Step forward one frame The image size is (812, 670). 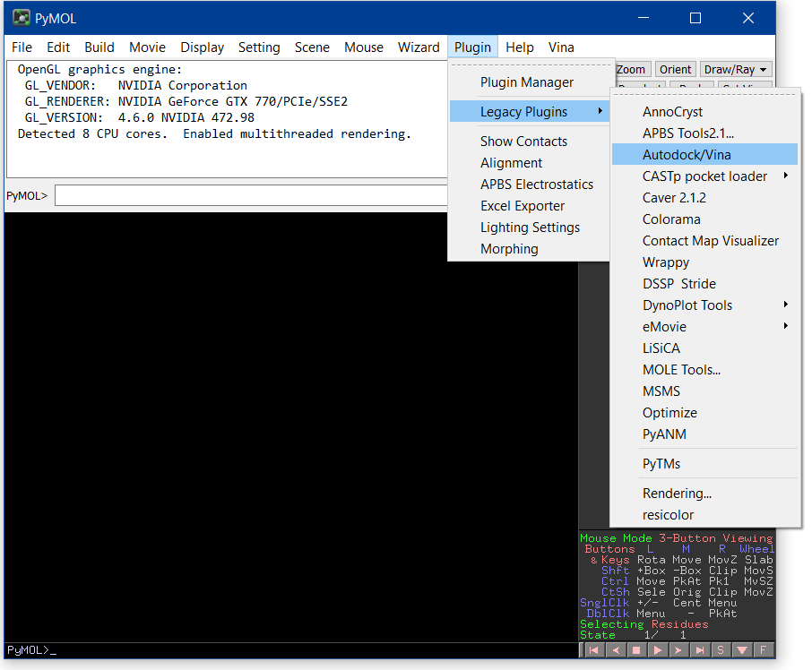679,650
